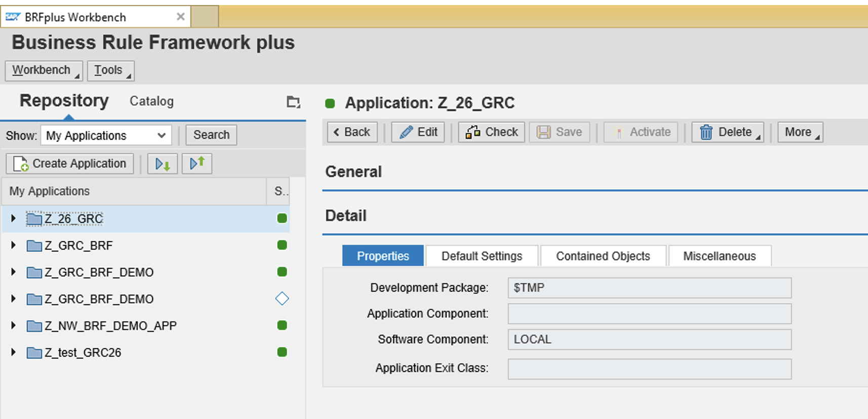Expand the Z_test_GRC26 tree node
The image size is (868, 419).
[x=13, y=352]
